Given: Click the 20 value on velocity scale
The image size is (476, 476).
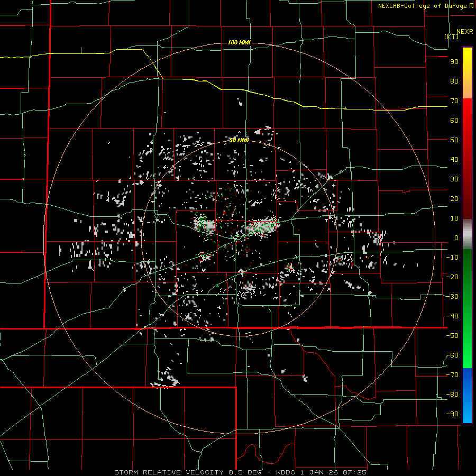Looking at the screenshot, I should tap(454, 199).
